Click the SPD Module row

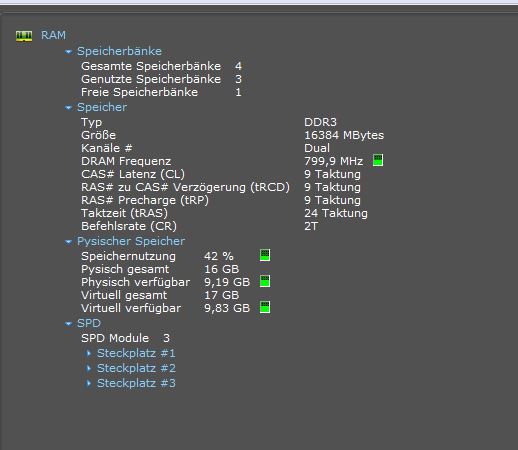(x=125, y=338)
